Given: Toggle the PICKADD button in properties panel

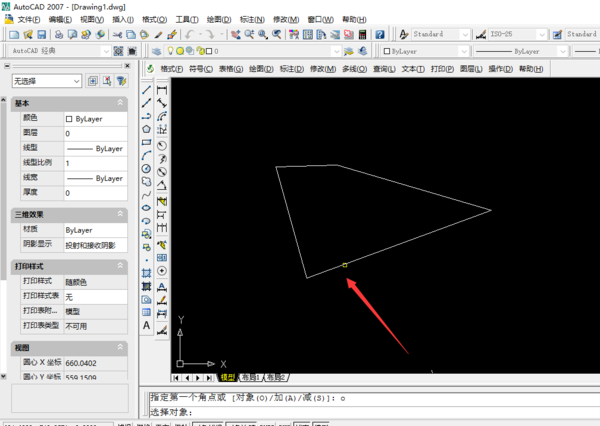Looking at the screenshot, I should pos(92,81).
